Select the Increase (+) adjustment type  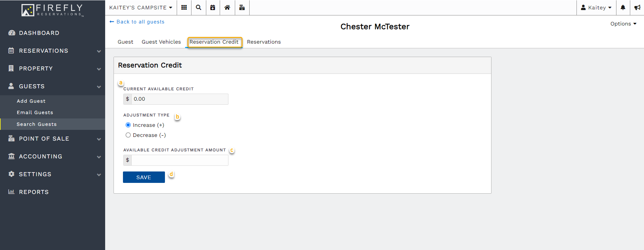click(x=128, y=125)
